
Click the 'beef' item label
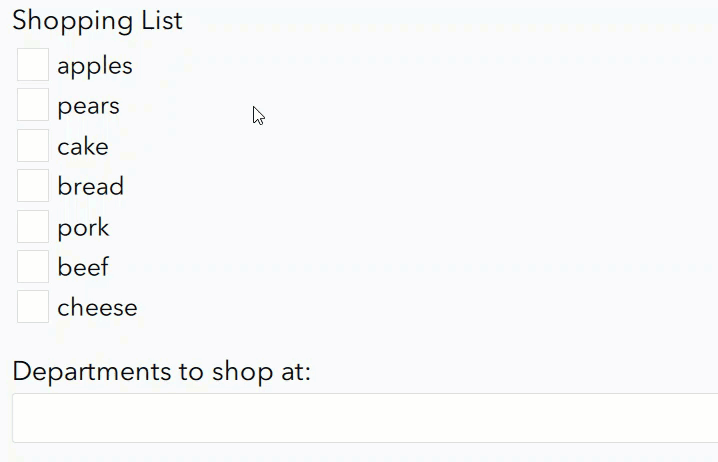point(83,267)
